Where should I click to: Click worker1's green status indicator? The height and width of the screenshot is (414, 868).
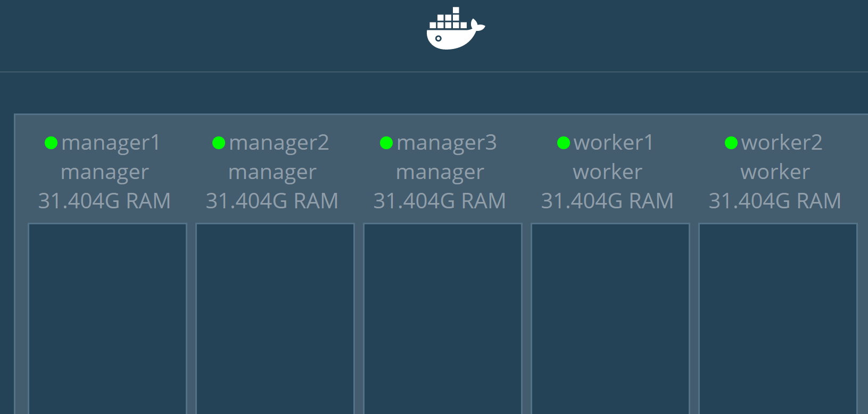click(x=564, y=143)
